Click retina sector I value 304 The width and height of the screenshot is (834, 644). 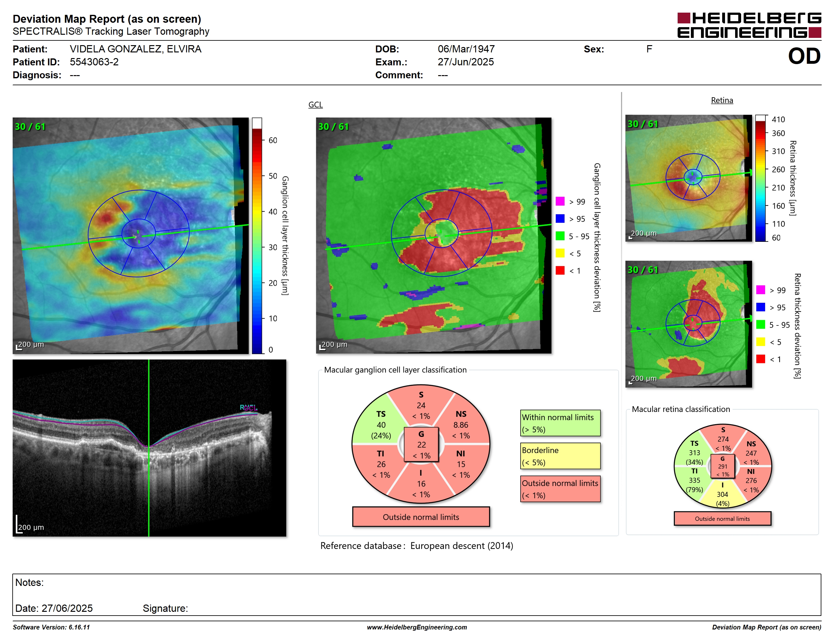tap(722, 494)
